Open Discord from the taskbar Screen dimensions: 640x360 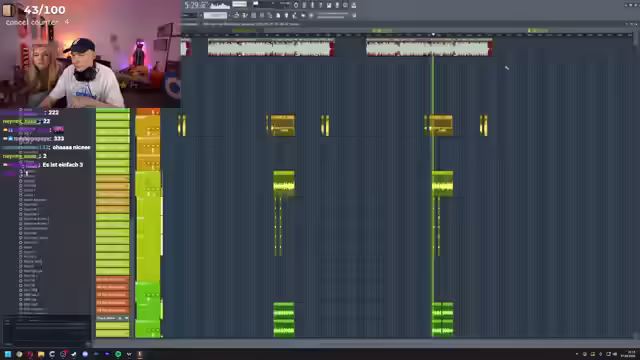[x=85, y=354]
